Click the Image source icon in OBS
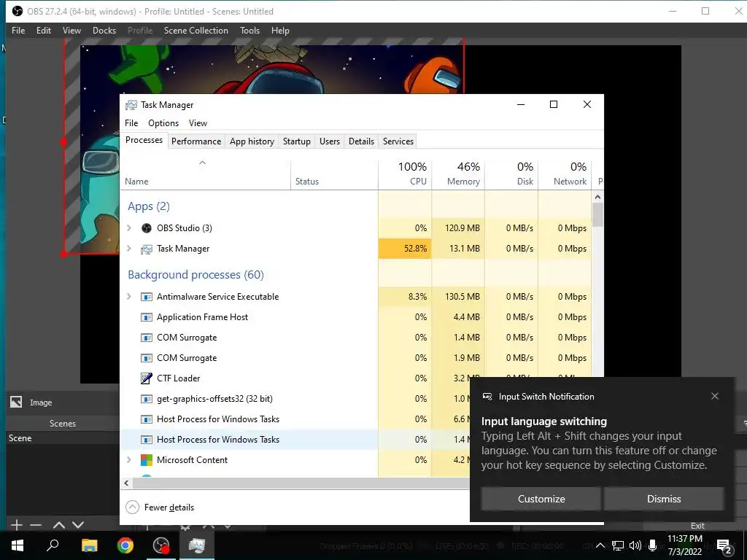The image size is (747, 560). click(x=16, y=402)
